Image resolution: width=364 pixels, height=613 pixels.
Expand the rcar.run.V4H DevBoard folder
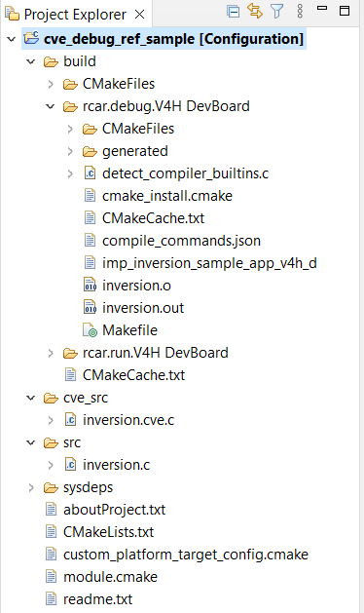[x=51, y=353]
